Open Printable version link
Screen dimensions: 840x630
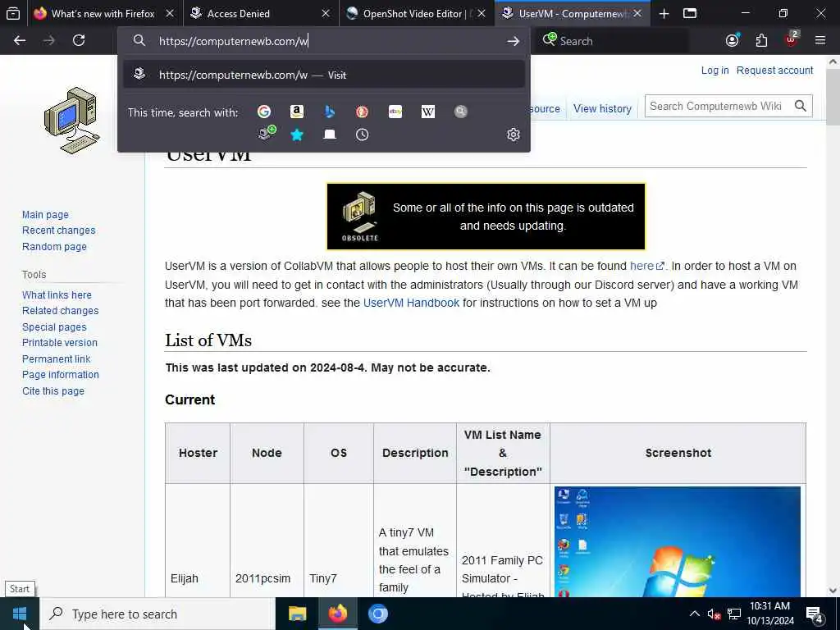point(59,343)
